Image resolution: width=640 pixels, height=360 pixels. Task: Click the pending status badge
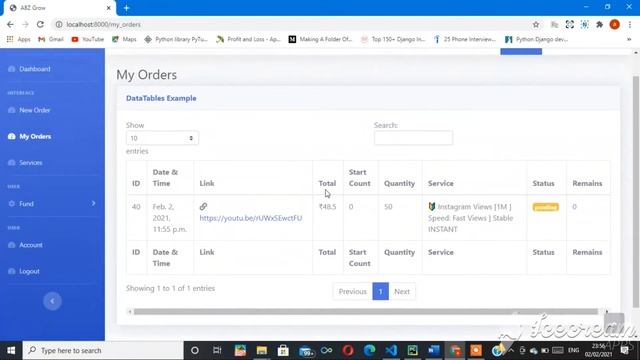(545, 207)
